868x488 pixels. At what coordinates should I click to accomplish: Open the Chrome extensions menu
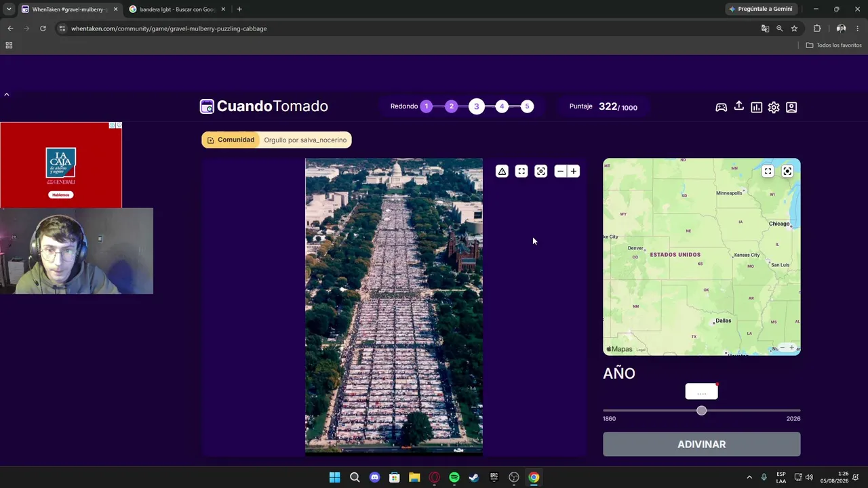pyautogui.click(x=817, y=28)
